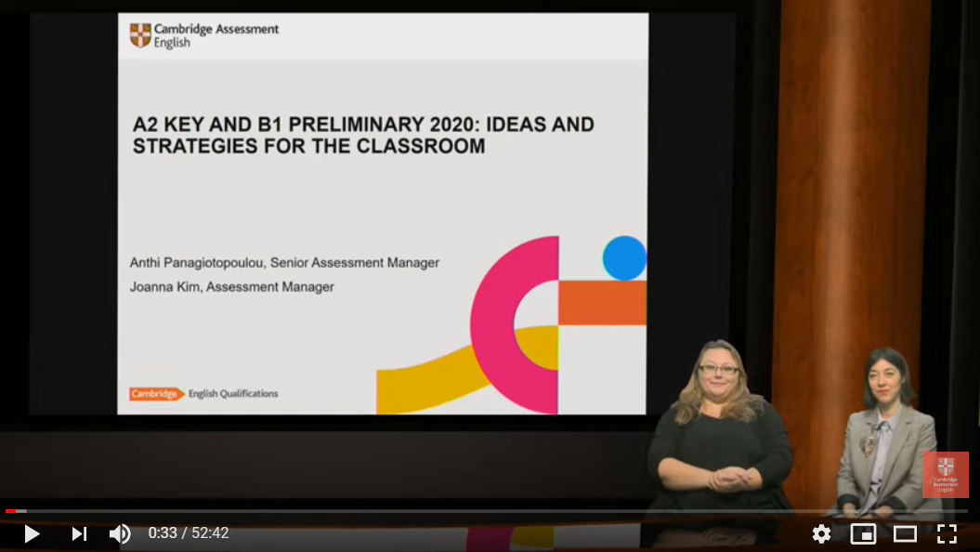The width and height of the screenshot is (980, 552).
Task: Seek along the video progress bar
Action: pyautogui.click(x=487, y=511)
